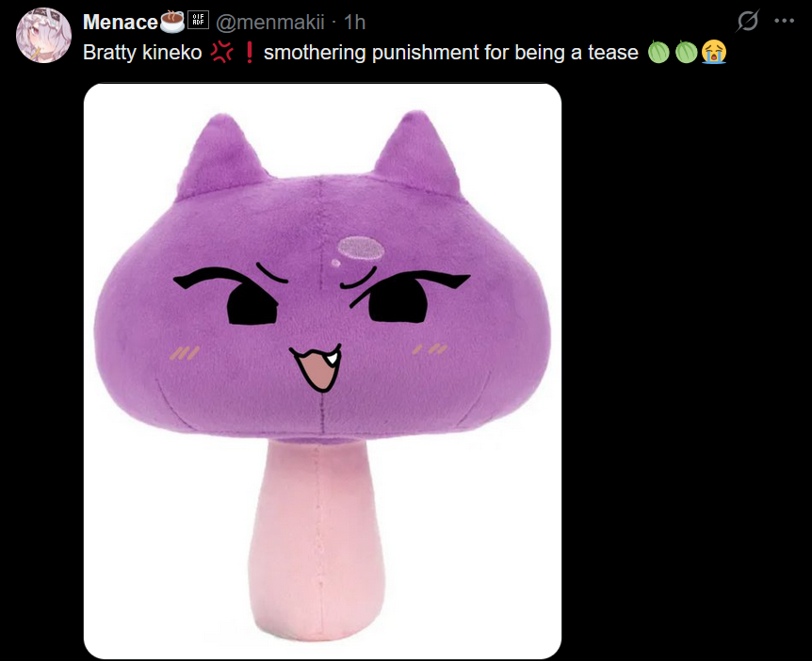
Task: Click the plush's open fanged mouth drawing
Action: (x=317, y=366)
